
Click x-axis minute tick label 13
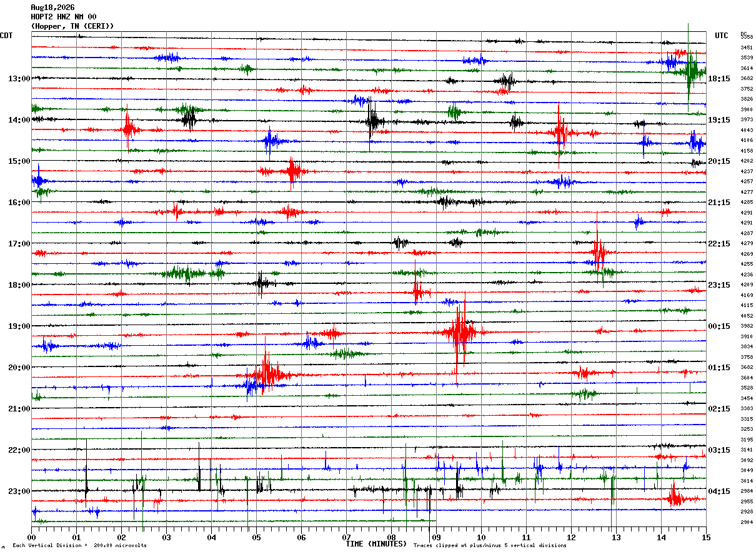616,537
